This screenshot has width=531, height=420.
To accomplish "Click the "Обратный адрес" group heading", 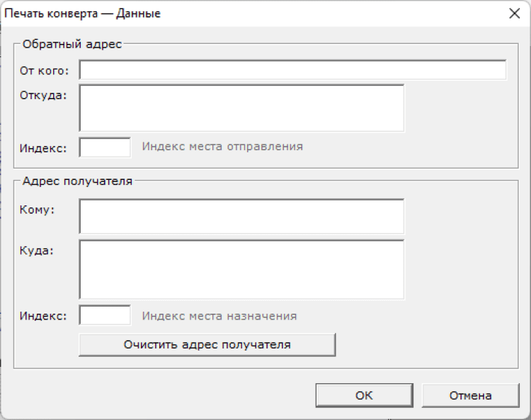I will tap(72, 44).
